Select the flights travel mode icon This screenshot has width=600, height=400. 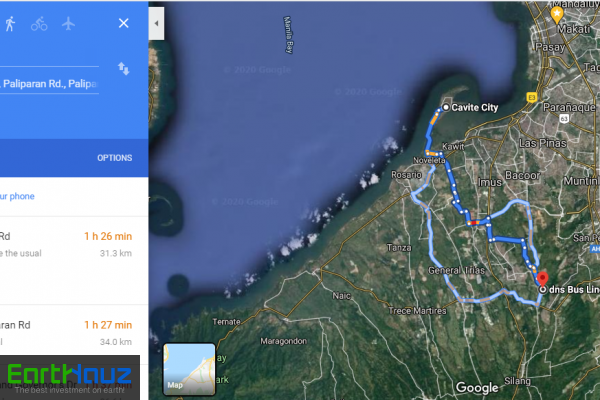68,24
